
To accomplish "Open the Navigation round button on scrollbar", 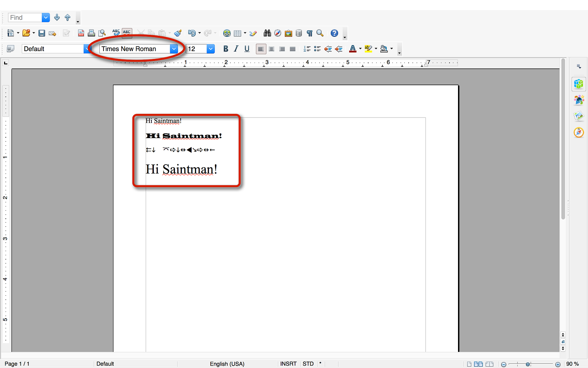I will (x=563, y=342).
